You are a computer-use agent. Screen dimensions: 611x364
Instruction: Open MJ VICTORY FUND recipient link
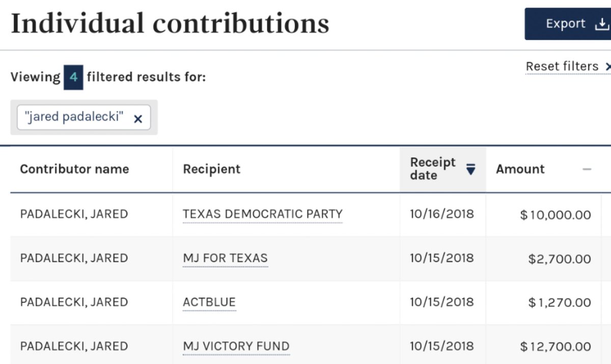(236, 346)
